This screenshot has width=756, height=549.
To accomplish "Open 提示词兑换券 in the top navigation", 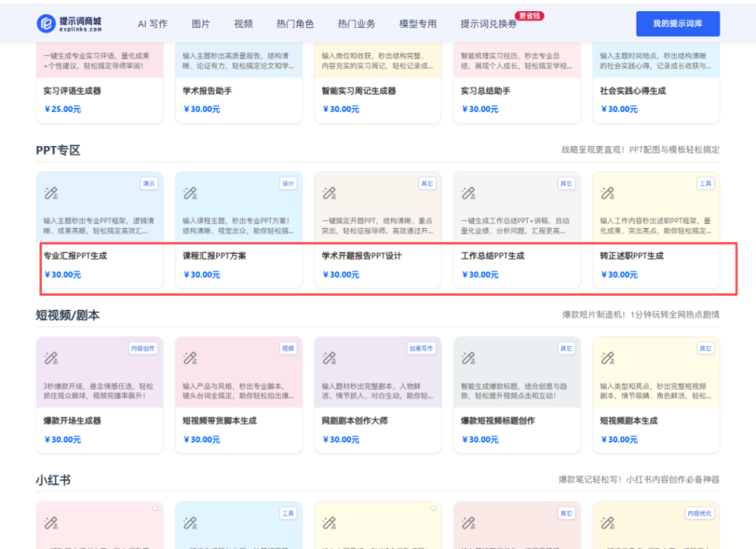I will coord(488,24).
